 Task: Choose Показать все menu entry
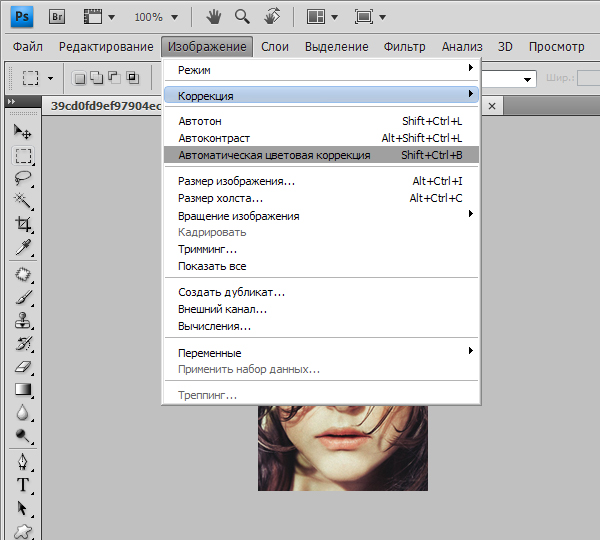[x=321, y=266]
